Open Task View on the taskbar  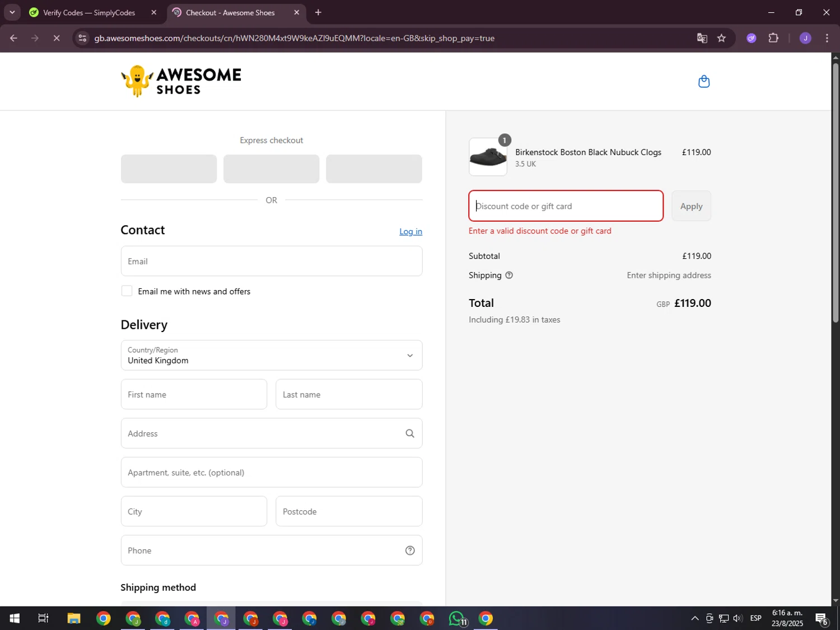(x=43, y=618)
